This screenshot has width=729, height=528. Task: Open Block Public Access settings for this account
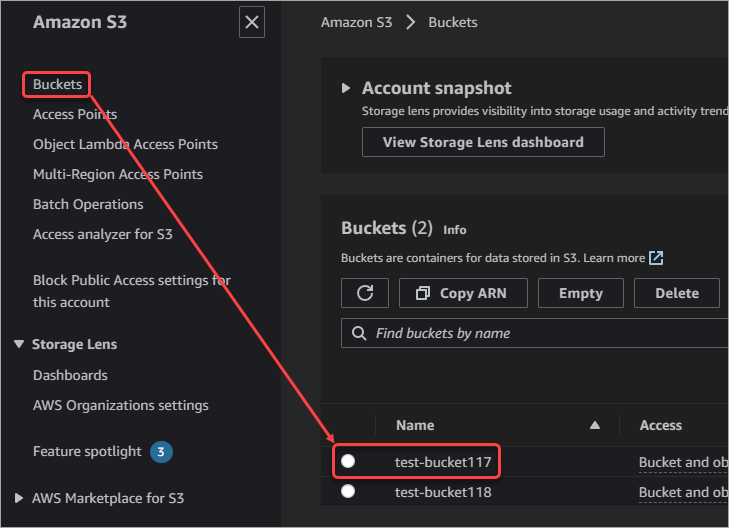tap(132, 291)
